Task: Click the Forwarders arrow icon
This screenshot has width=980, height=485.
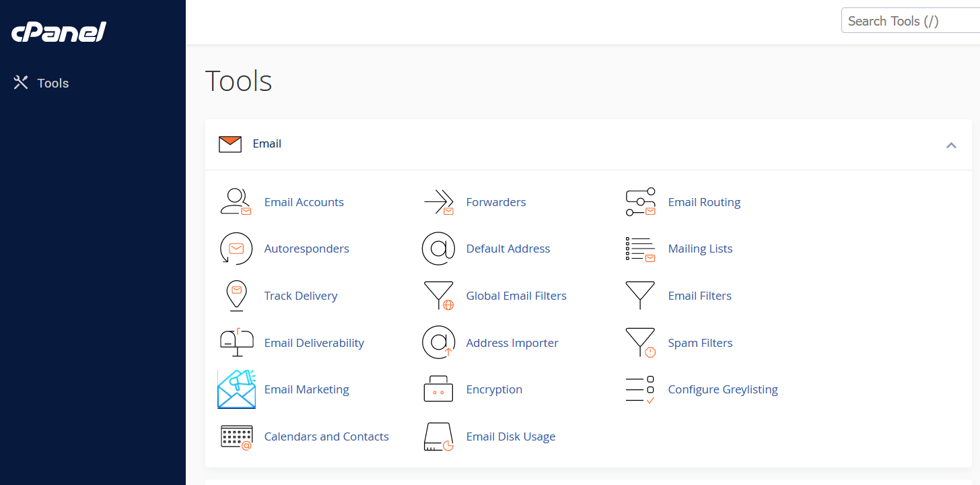Action: (x=439, y=202)
